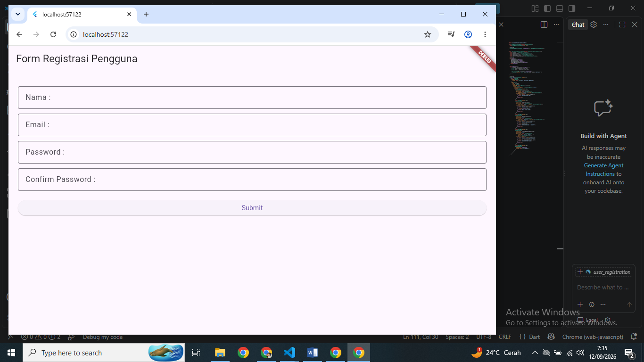Switch to the Chat tab in VS Code
The height and width of the screenshot is (362, 644).
[x=578, y=25]
